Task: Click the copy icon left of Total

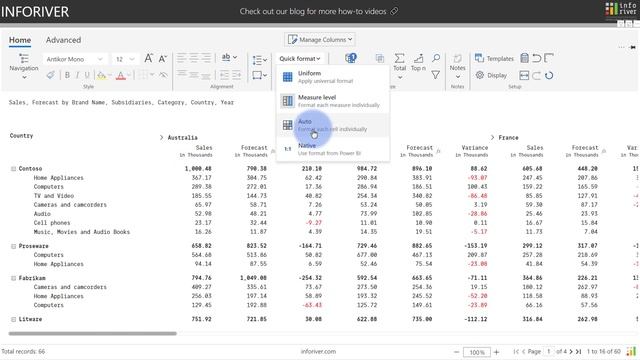Action: pos(380,58)
